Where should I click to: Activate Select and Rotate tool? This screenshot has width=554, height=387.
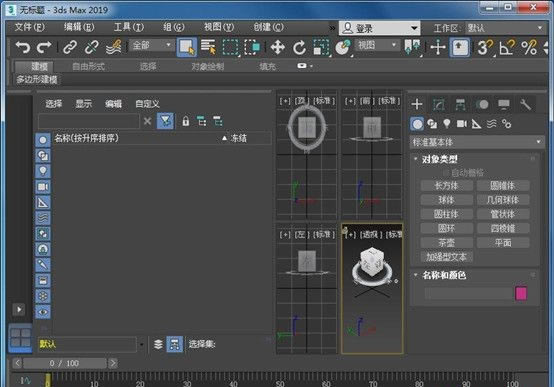(299, 47)
